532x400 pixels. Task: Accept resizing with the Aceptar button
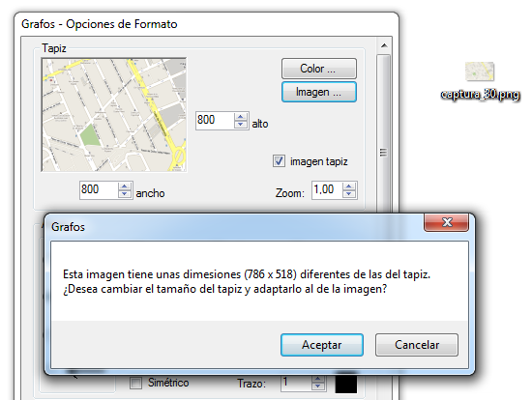(322, 345)
